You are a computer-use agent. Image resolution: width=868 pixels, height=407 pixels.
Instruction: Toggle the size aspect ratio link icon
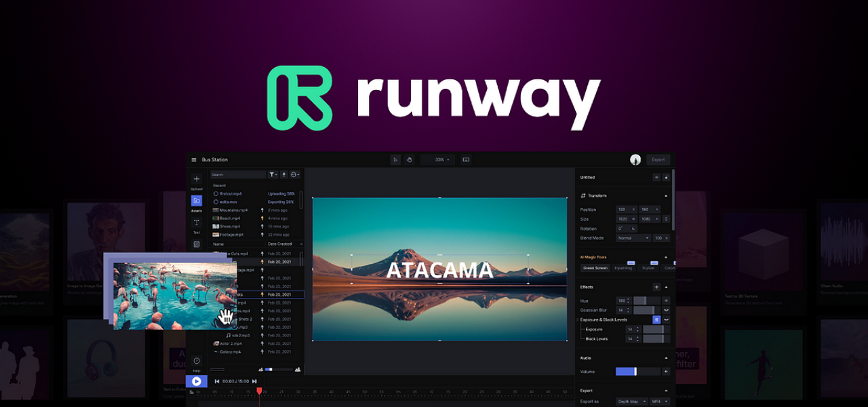666,219
